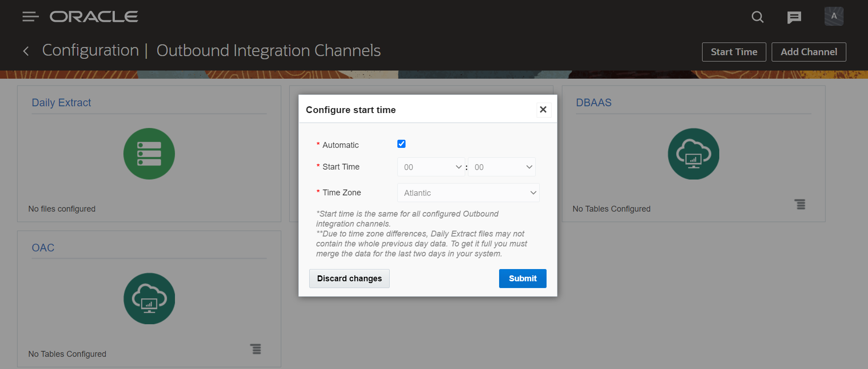
Task: Click the Add Channel button
Action: (809, 52)
